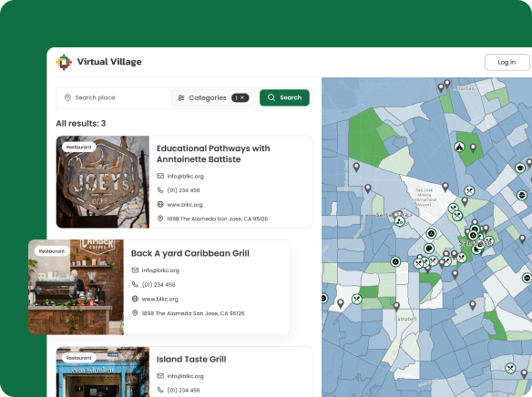This screenshot has height=397, width=532.
Task: Click info@blkc.org in Educational Pathways card
Action: click(x=185, y=177)
